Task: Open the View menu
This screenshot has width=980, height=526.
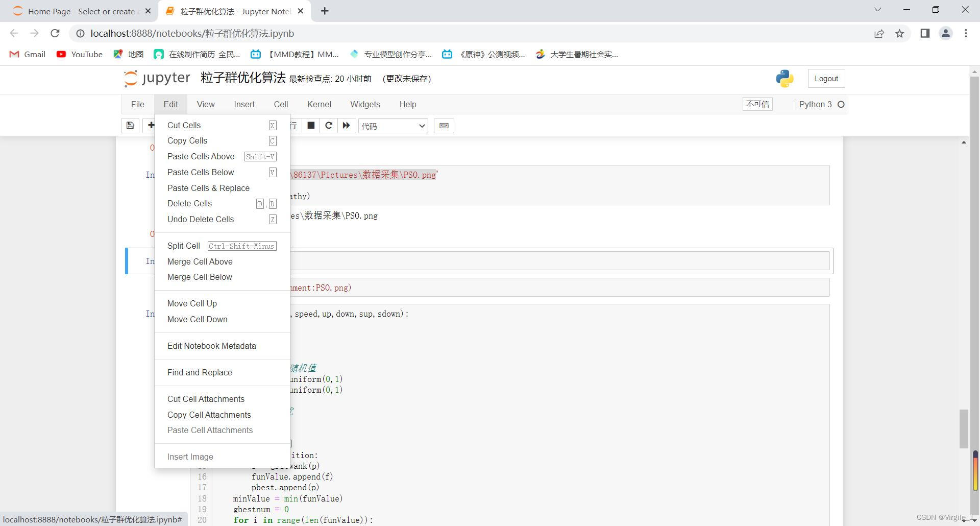Action: [x=206, y=104]
